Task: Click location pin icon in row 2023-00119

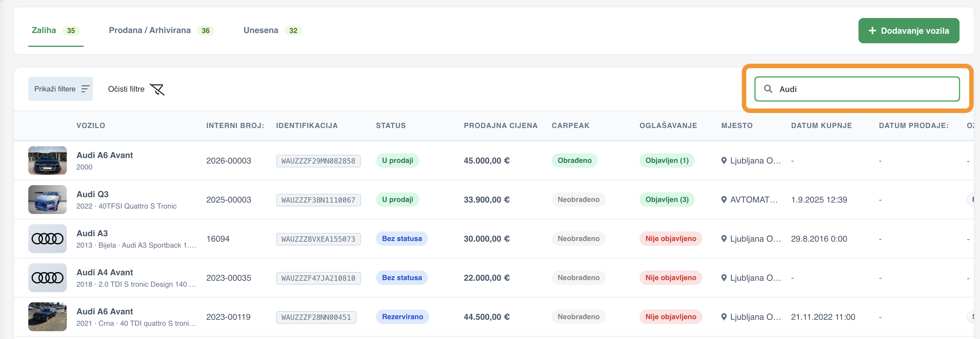Action: 724,317
